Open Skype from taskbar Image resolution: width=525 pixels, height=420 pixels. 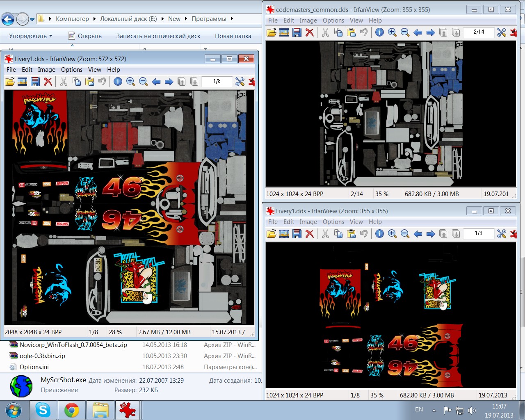coord(43,410)
